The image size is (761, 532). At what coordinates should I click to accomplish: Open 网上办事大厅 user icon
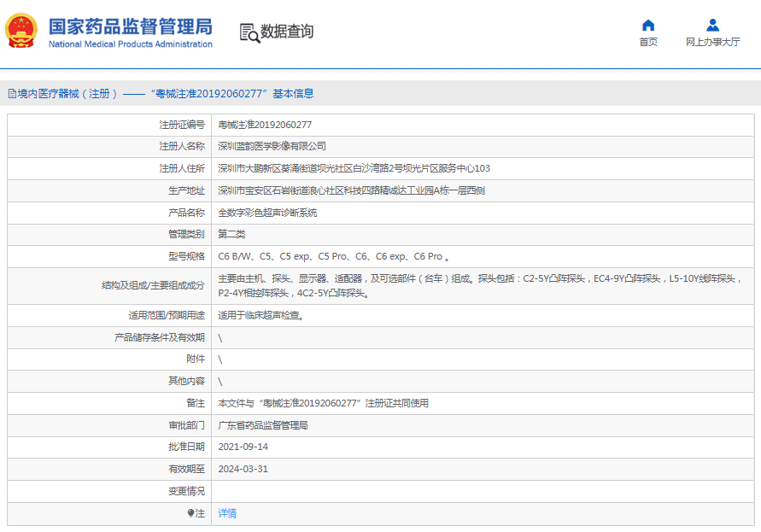(x=712, y=25)
